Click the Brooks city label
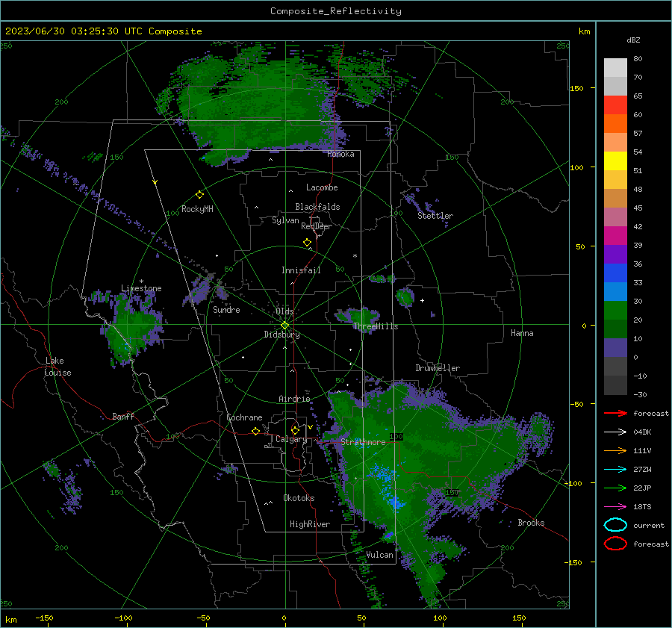 coord(531,523)
